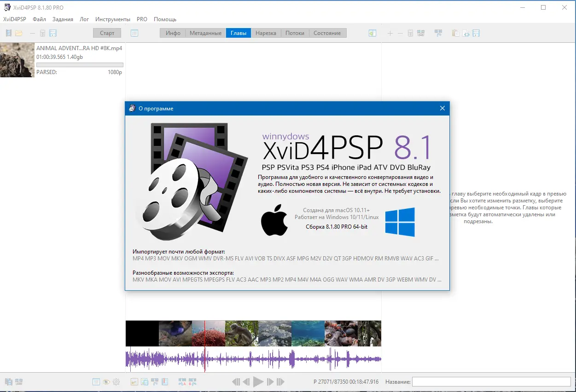The image size is (576, 392).
Task: Open the XviD4PSP menu
Action: point(15,19)
